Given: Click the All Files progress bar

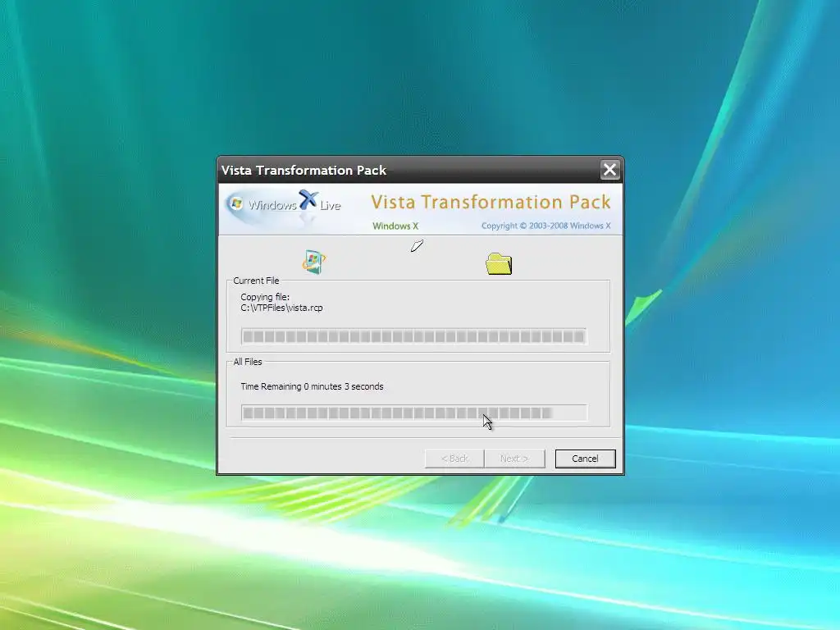Looking at the screenshot, I should tap(414, 413).
